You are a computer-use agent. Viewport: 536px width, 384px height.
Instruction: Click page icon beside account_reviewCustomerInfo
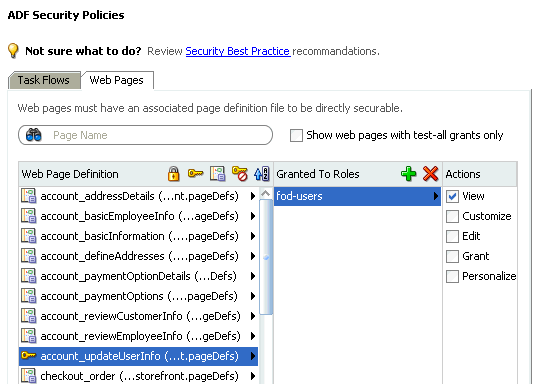click(28, 316)
